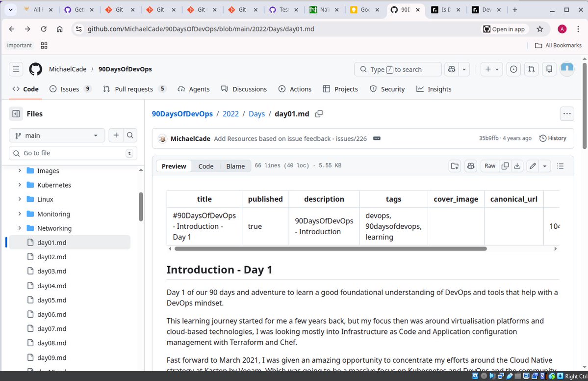Go to GitHub homepage via Octocat logo
This screenshot has width=588, height=381.
click(x=36, y=69)
